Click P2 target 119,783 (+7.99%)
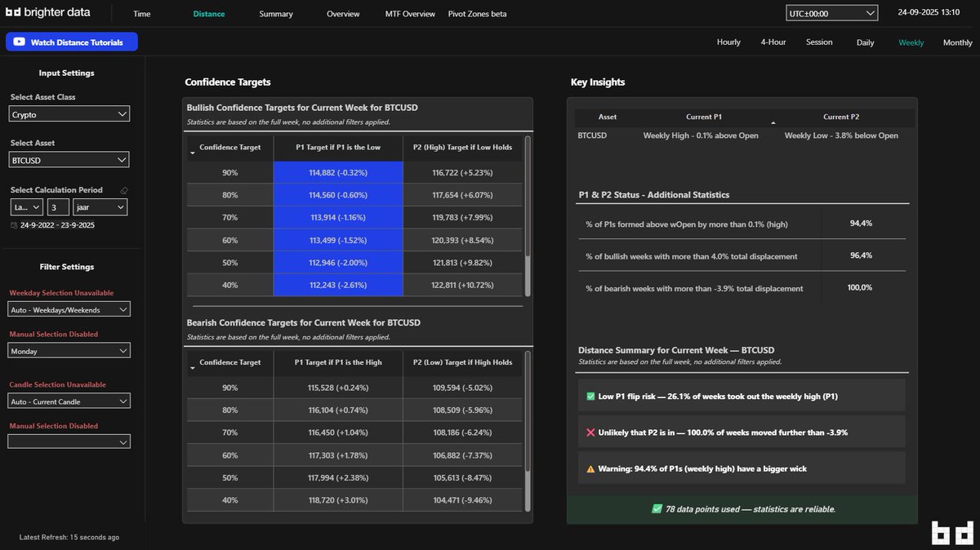980x550 pixels. tap(462, 218)
